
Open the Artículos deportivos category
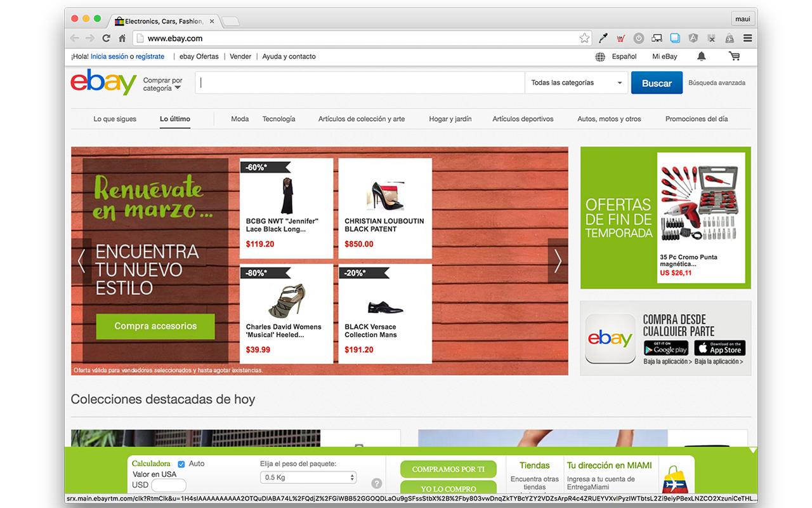click(523, 119)
